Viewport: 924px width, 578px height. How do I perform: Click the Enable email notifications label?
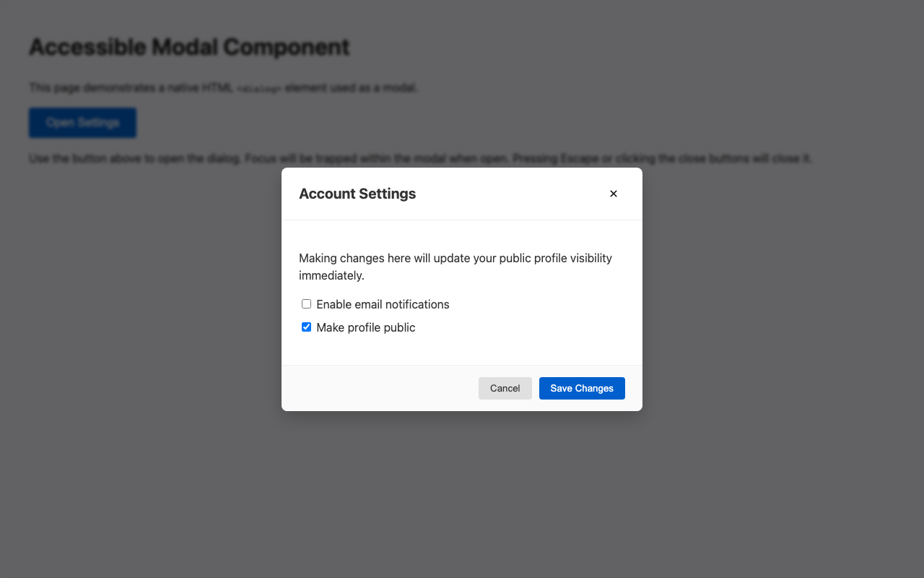[x=383, y=304]
